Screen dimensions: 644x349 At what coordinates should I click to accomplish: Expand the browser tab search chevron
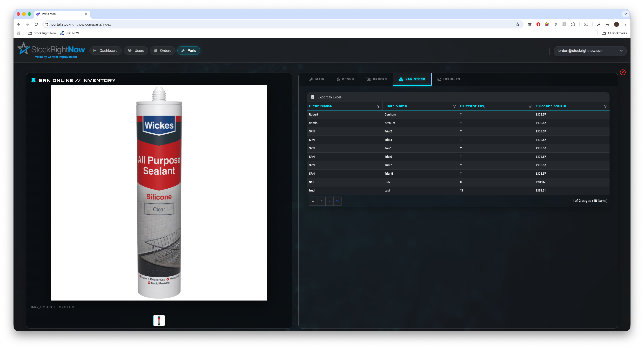coord(625,14)
